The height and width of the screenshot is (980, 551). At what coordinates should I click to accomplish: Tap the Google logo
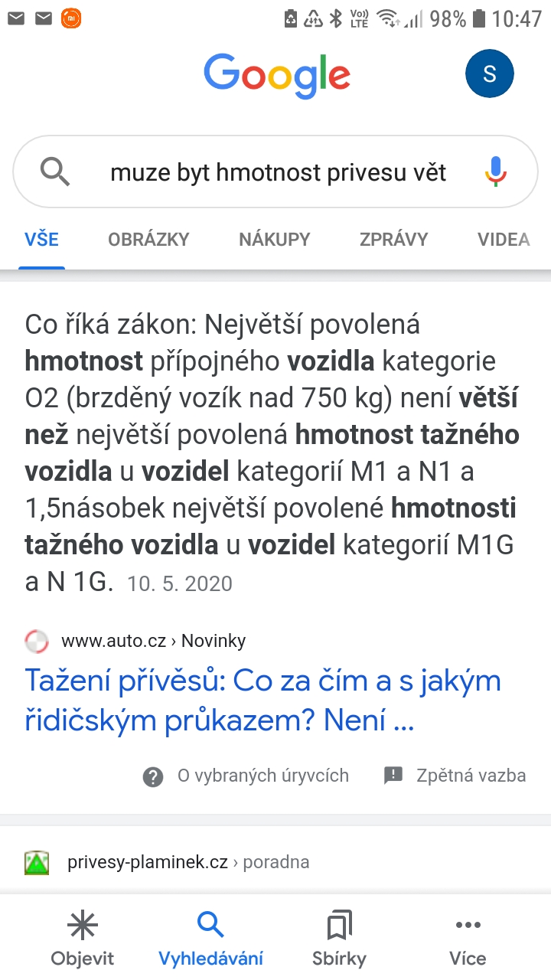tap(277, 75)
